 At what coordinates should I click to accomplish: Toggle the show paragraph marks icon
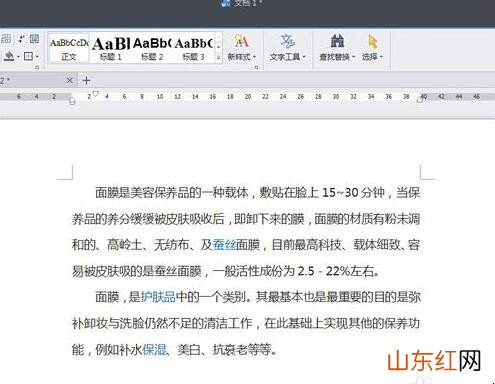21,39
